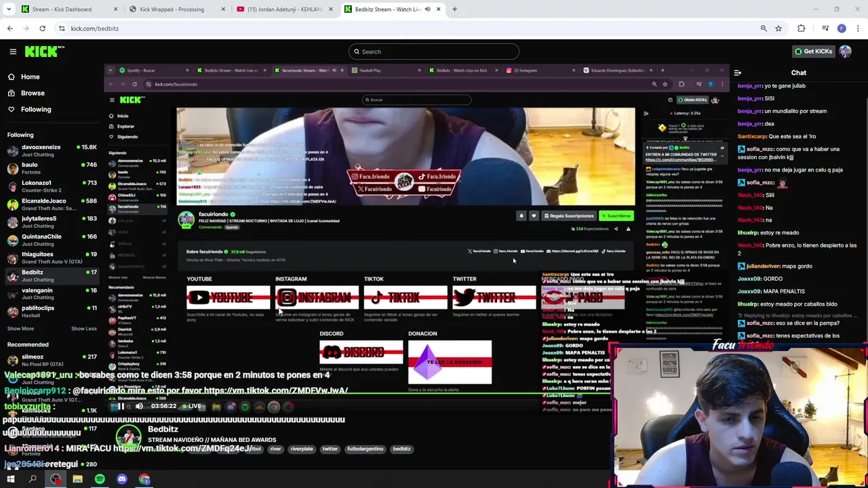868x488 pixels.
Task: Open the Windows Start menu
Action: pyautogui.click(x=11, y=479)
